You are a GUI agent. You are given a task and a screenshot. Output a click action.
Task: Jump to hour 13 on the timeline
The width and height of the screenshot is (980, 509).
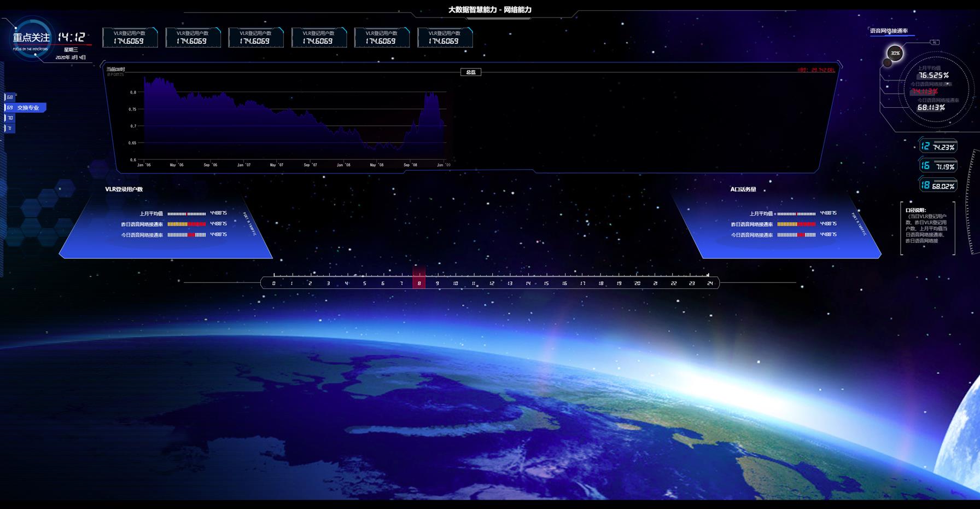point(510,284)
